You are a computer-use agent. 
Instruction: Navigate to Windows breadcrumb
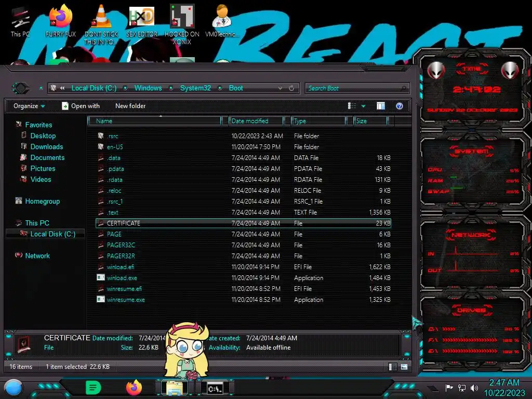pyautogui.click(x=148, y=88)
